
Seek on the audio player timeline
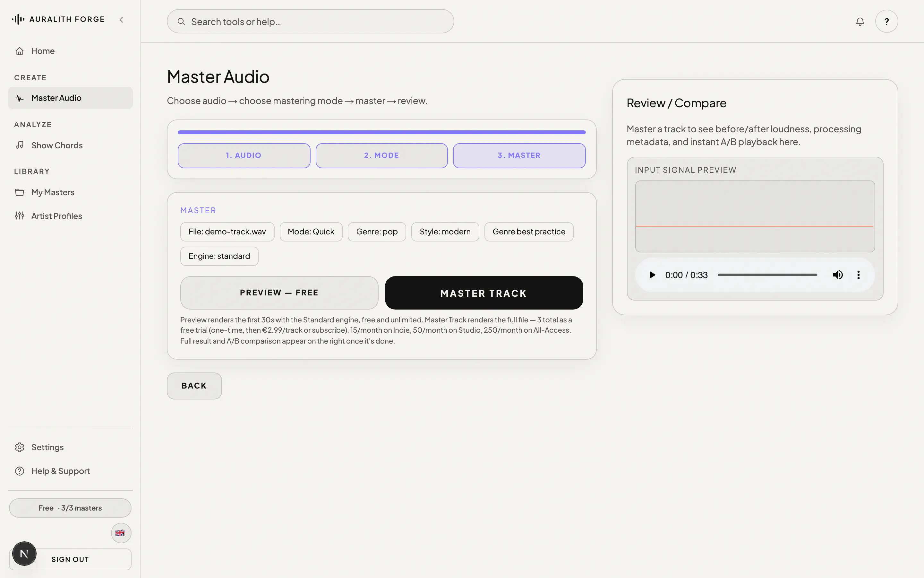pos(767,275)
